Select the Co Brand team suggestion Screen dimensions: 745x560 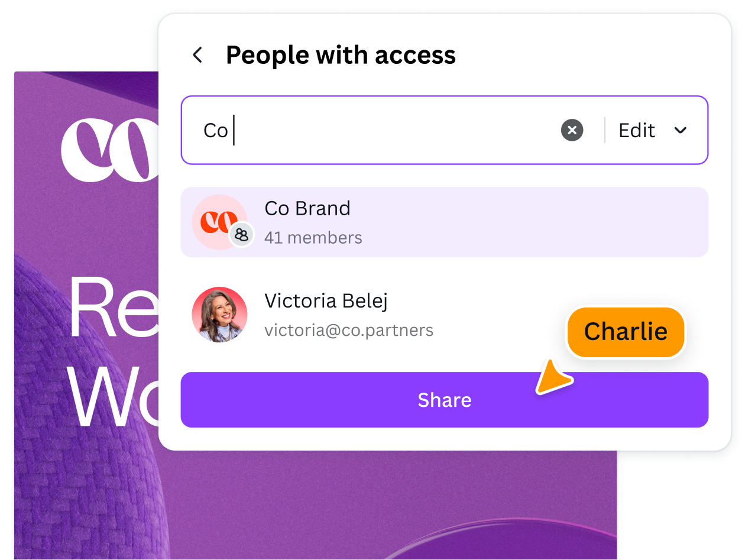(x=444, y=222)
